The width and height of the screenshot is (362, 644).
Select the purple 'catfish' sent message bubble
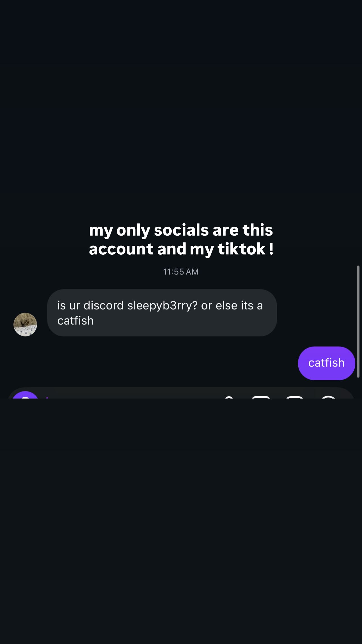326,363
